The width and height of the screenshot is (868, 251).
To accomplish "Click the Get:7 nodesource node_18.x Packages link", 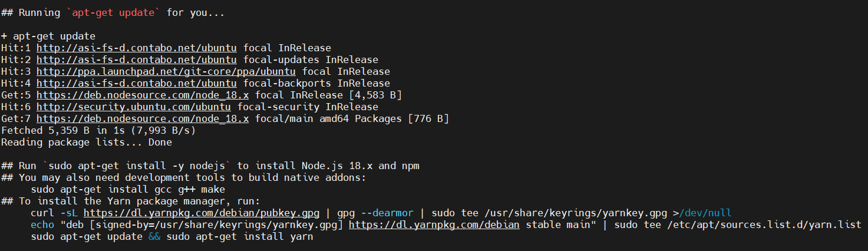I will 143,118.
